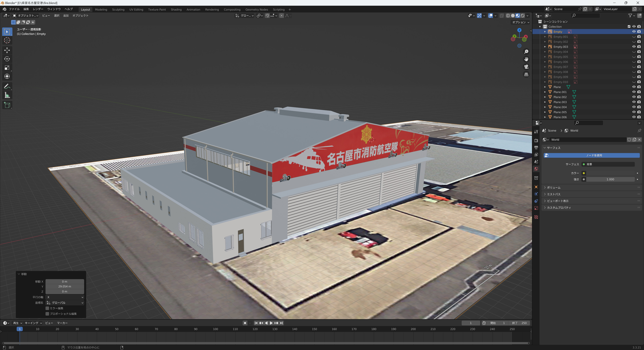This screenshot has height=350, width=644.
Task: Open the transform orientation dropdown
Action: coord(245,15)
